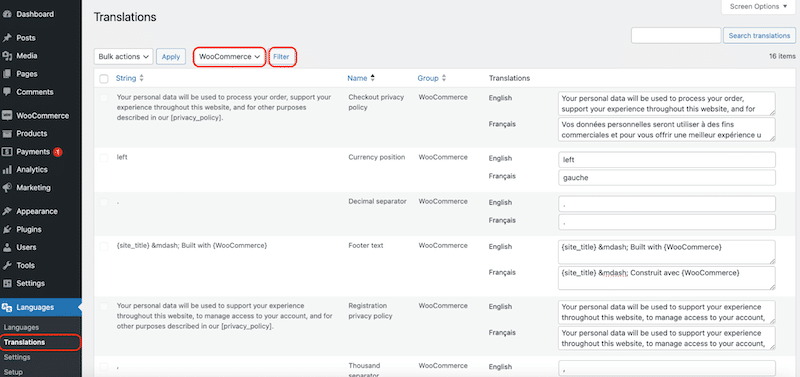The height and width of the screenshot is (377, 800).
Task: Open the Bulk actions dropdown
Action: (x=124, y=57)
